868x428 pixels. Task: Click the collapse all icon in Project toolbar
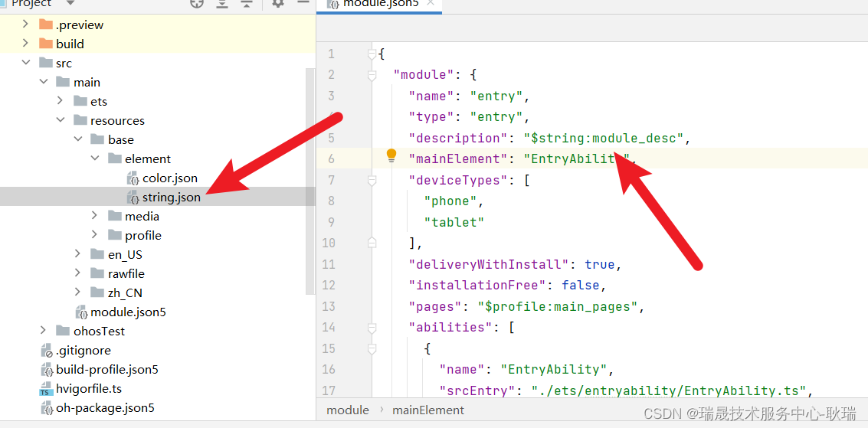247,3
